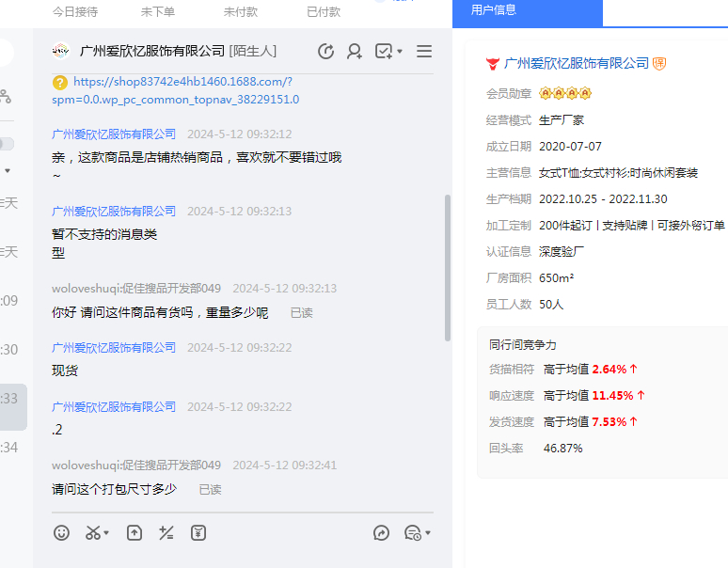Click the scissors screenshot tool icon

click(92, 532)
